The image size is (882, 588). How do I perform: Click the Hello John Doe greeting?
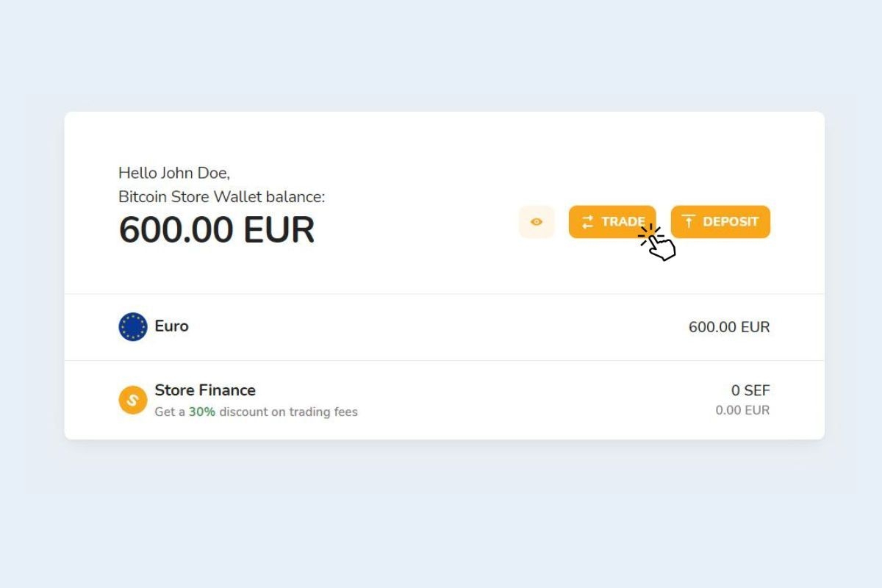(174, 173)
